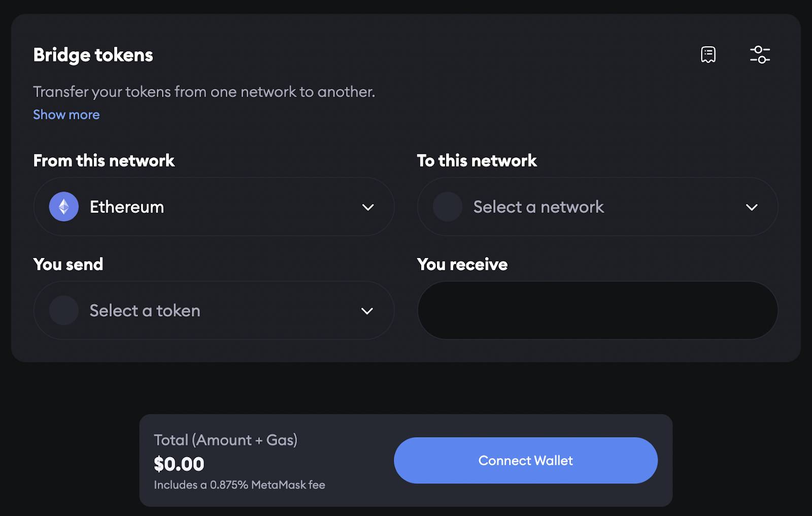The width and height of the screenshot is (812, 516).
Task: Click the Ethereum logo icon
Action: pos(64,206)
